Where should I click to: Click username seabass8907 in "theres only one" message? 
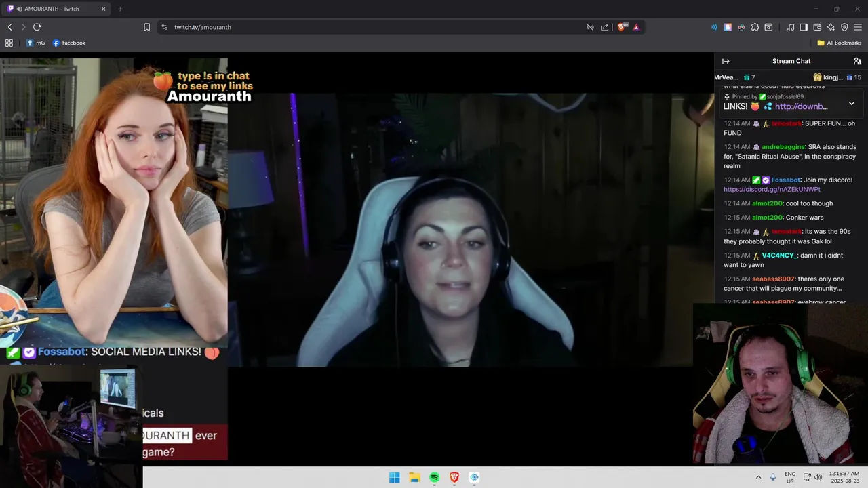(x=773, y=279)
